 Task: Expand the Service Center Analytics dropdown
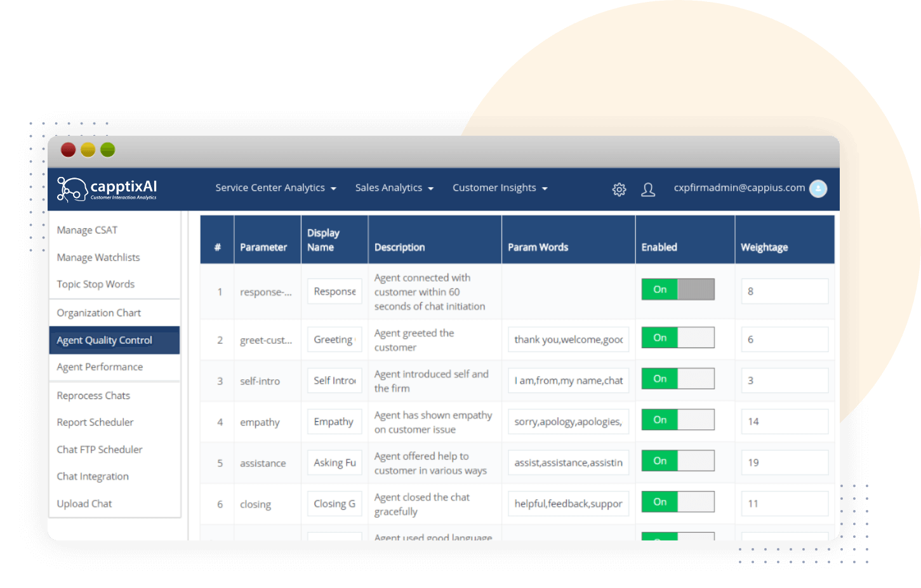point(275,188)
